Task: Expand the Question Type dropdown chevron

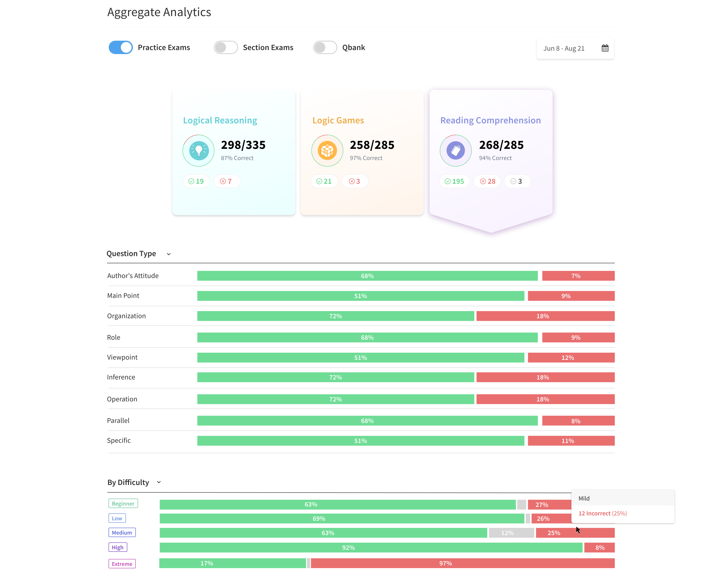Action: (168, 254)
